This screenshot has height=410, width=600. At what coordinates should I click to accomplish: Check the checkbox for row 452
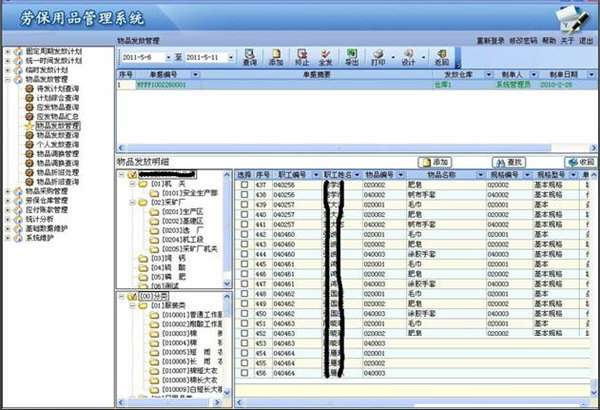pyautogui.click(x=244, y=333)
